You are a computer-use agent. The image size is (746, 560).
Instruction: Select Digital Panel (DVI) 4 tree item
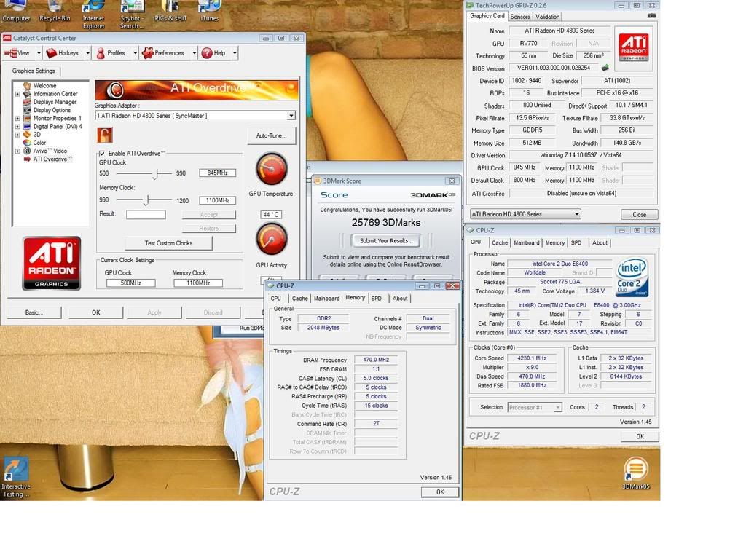58,127
